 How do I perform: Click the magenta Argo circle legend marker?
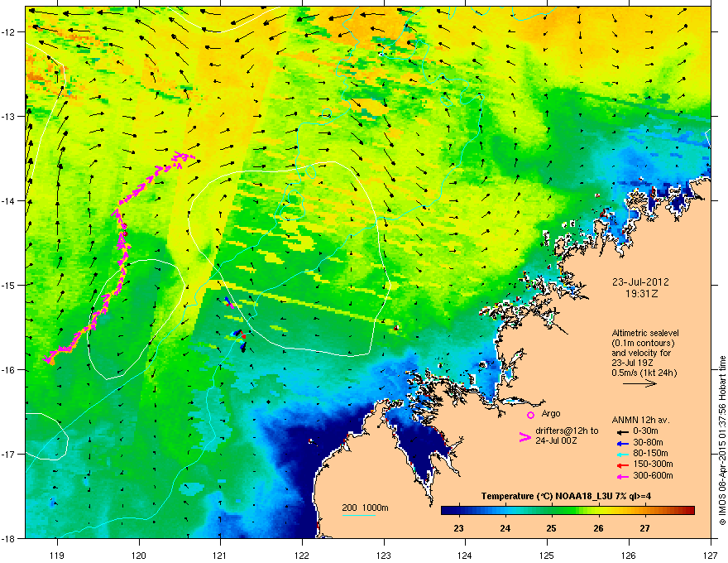pos(530,415)
